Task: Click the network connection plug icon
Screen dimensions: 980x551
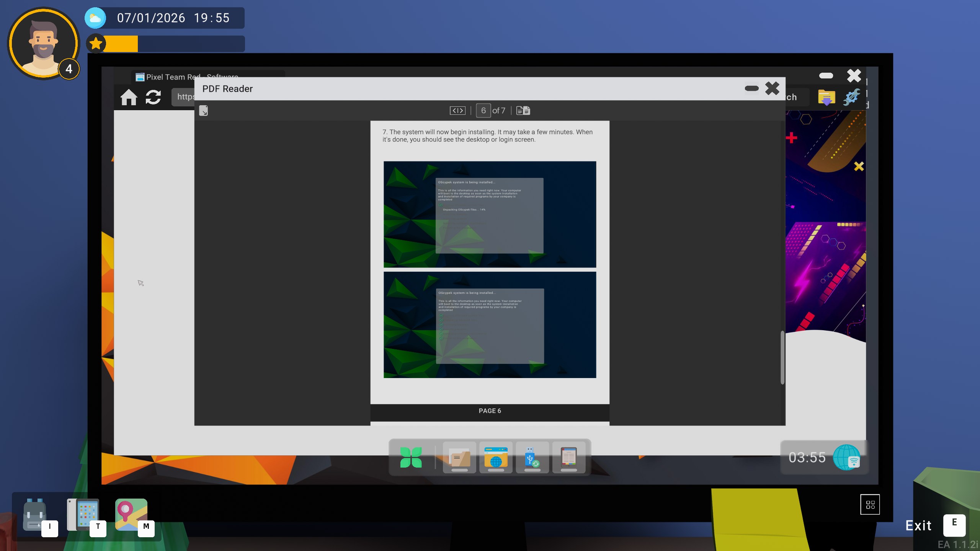Action: coord(851,97)
